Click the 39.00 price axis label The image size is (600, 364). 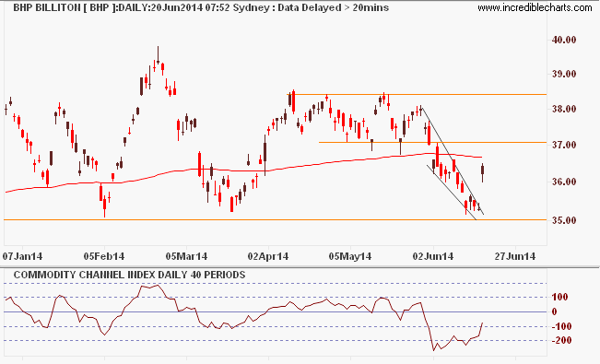(x=564, y=74)
